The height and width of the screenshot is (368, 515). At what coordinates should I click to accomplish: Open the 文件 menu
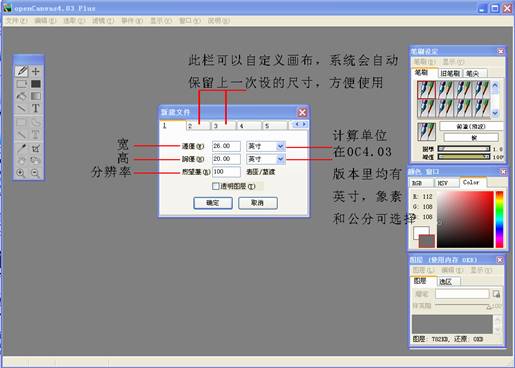16,21
